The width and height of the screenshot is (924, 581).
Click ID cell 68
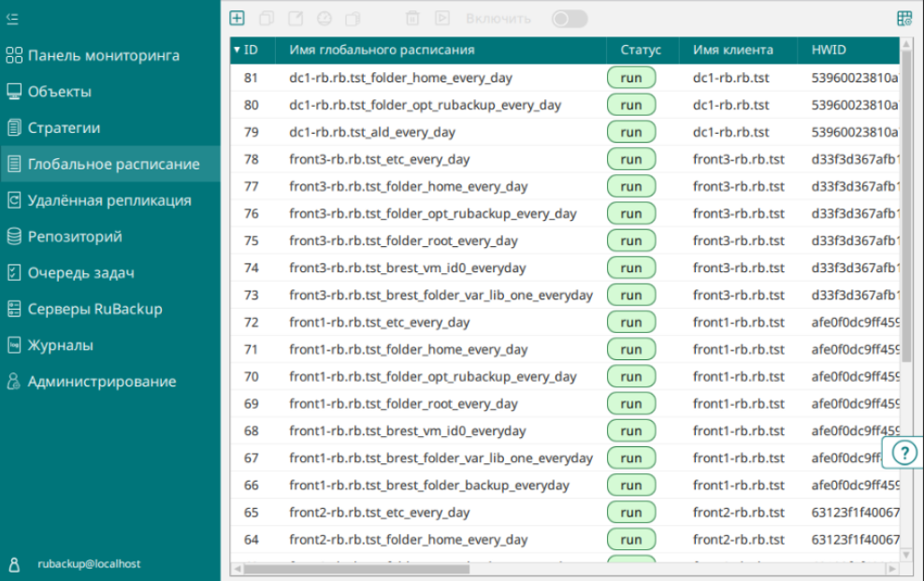pyautogui.click(x=252, y=430)
